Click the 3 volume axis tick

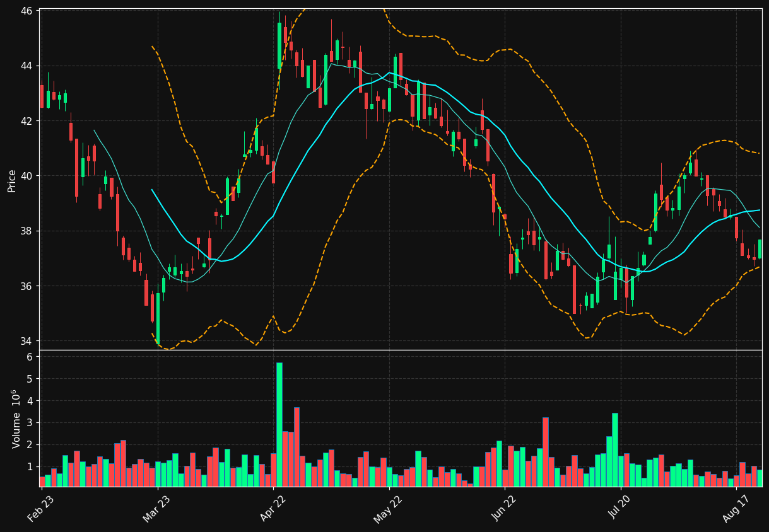(31, 423)
